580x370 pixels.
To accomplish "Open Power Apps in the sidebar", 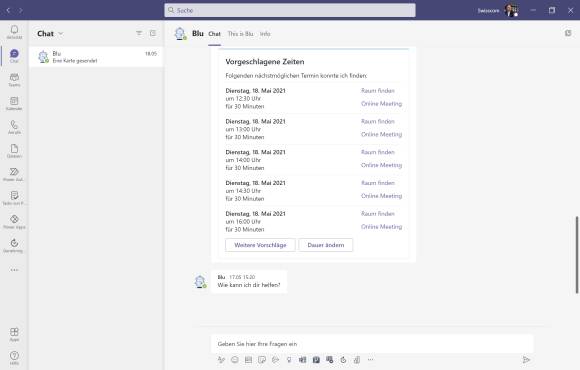I will [x=14, y=222].
